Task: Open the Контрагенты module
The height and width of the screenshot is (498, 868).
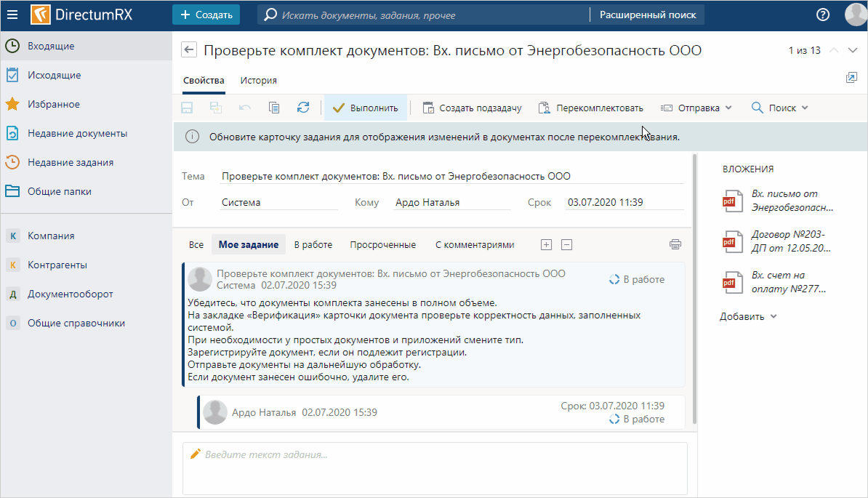Action: [x=87, y=265]
